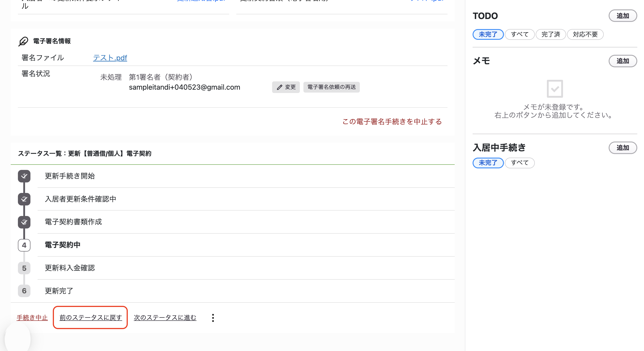644x351 pixels.
Task: Click 次のステータスに進む link
Action: click(x=165, y=317)
